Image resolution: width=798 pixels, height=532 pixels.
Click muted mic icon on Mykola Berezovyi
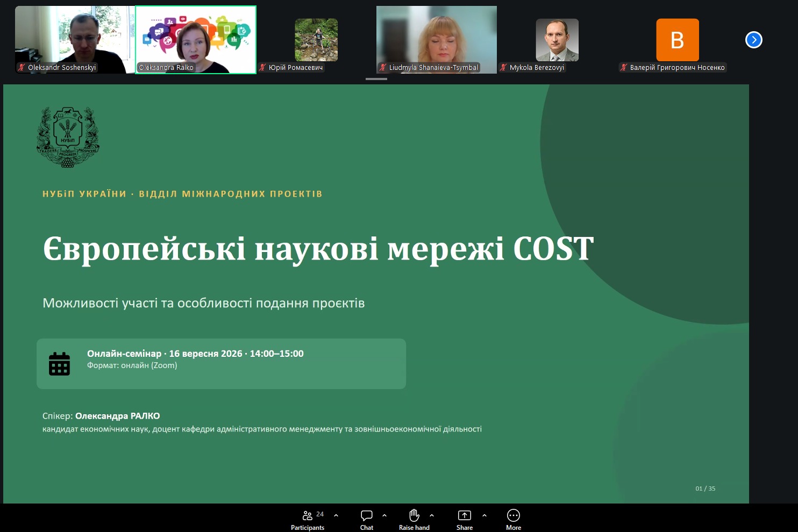point(503,68)
